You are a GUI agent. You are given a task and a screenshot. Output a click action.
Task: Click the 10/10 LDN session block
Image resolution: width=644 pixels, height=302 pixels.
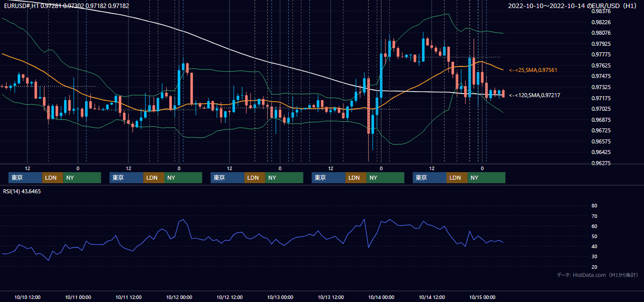tap(53, 178)
